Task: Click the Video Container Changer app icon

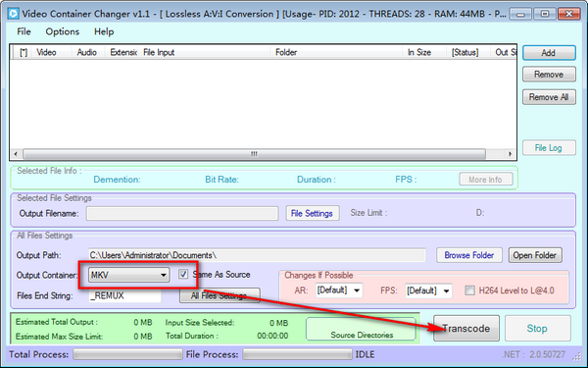Action: coord(13,14)
